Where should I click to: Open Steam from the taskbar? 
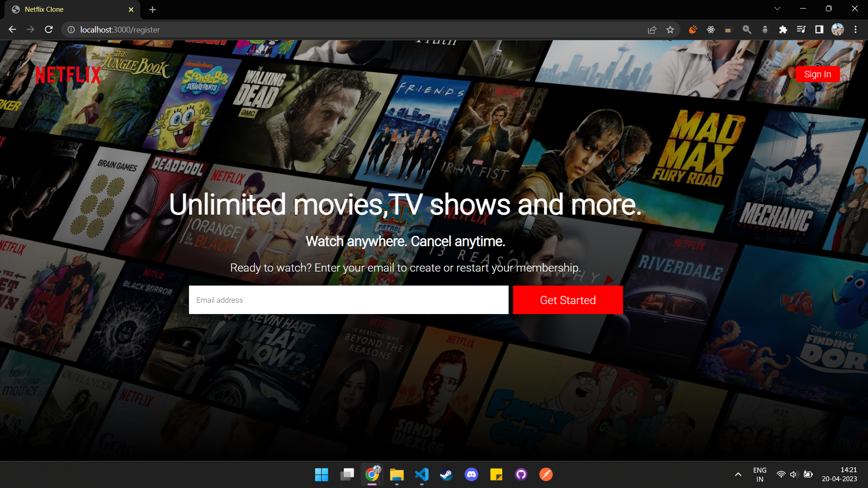click(x=447, y=474)
